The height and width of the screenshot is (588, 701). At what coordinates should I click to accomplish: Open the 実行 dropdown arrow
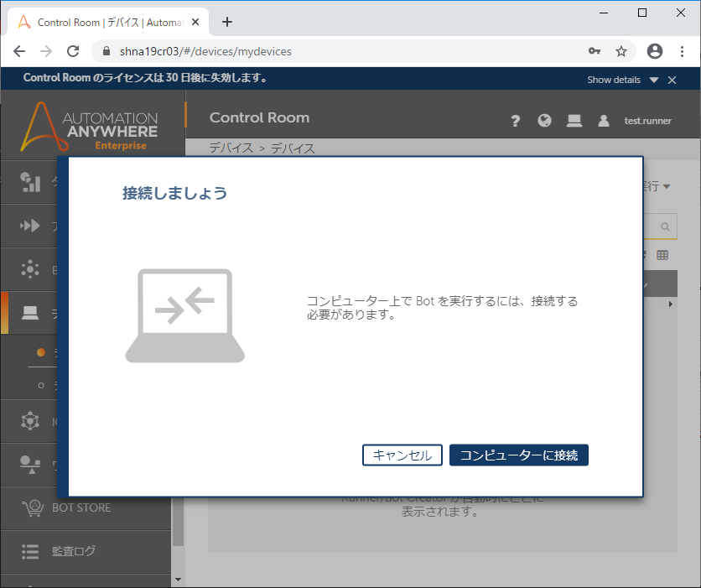[x=667, y=186]
